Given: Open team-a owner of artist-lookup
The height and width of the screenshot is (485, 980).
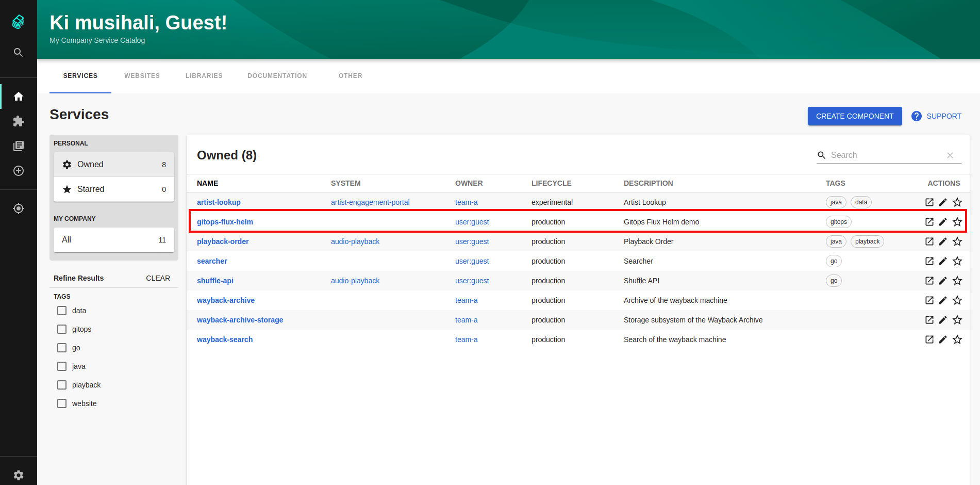Looking at the screenshot, I should coord(467,202).
